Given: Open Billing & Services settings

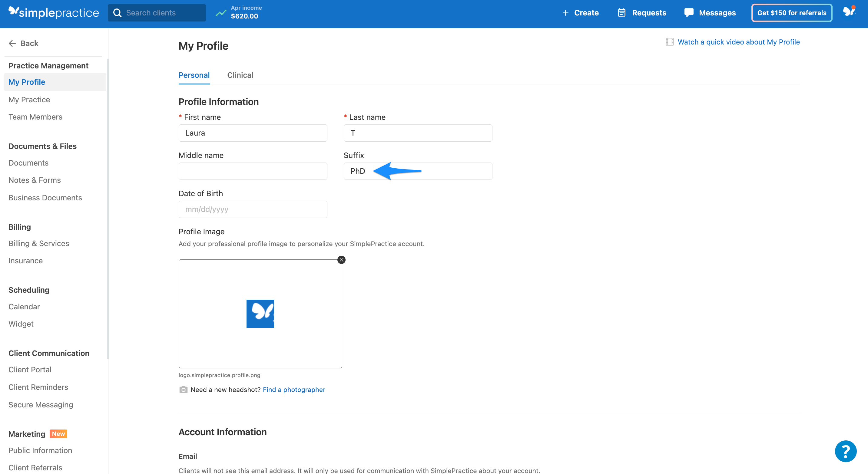Looking at the screenshot, I should [39, 243].
